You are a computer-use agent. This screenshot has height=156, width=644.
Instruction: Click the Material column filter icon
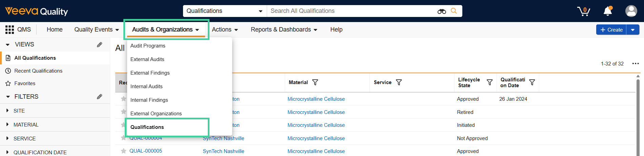pyautogui.click(x=315, y=82)
